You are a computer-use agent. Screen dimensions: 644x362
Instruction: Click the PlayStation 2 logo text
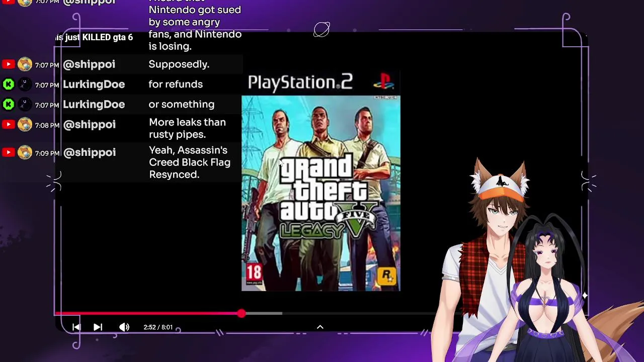[300, 82]
